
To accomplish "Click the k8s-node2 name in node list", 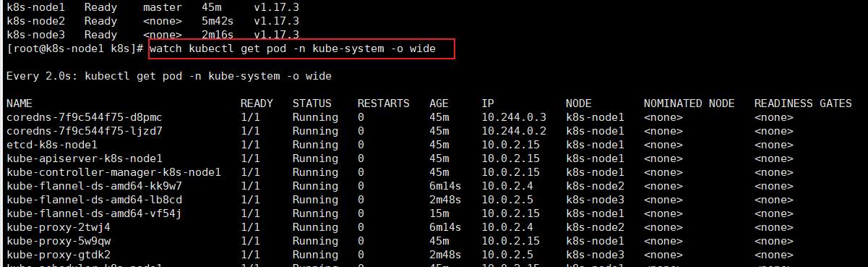I will 35,21.
